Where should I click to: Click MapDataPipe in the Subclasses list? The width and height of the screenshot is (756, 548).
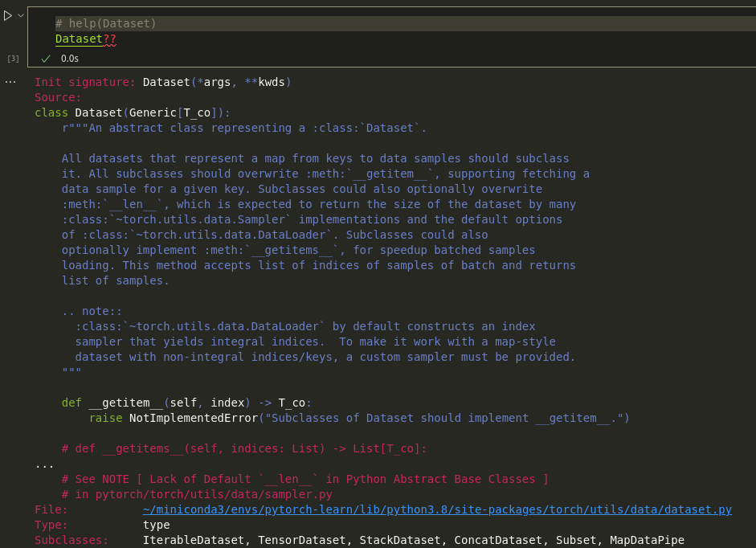click(647, 540)
